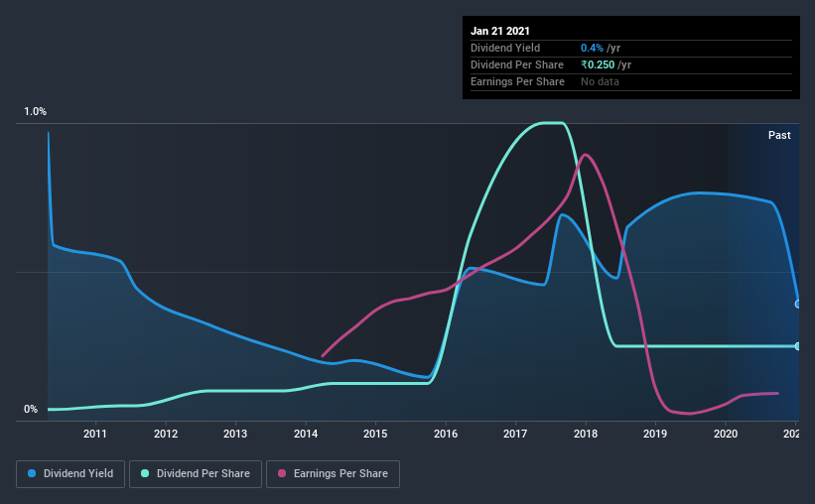Select the 2018 axis label
This screenshot has height=504, width=815.
click(586, 434)
